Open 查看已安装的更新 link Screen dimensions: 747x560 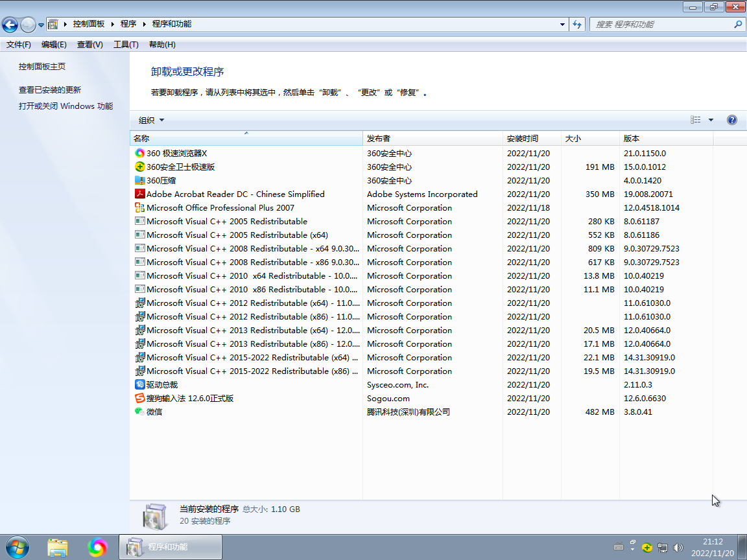[x=50, y=89]
